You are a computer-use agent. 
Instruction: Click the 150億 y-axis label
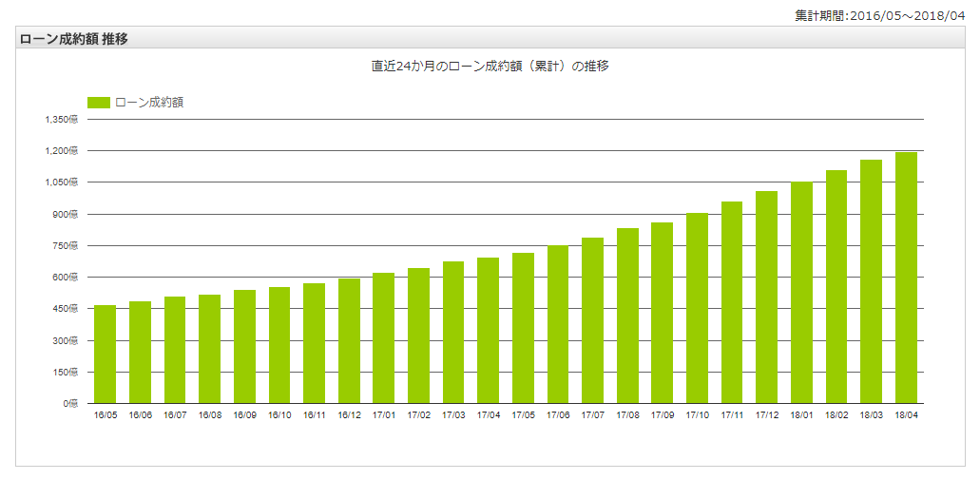[67, 372]
